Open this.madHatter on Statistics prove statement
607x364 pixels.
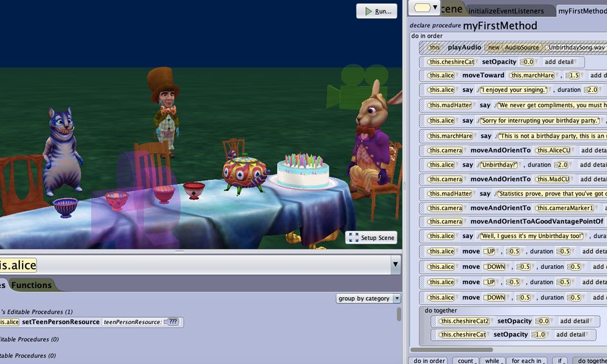450,194
